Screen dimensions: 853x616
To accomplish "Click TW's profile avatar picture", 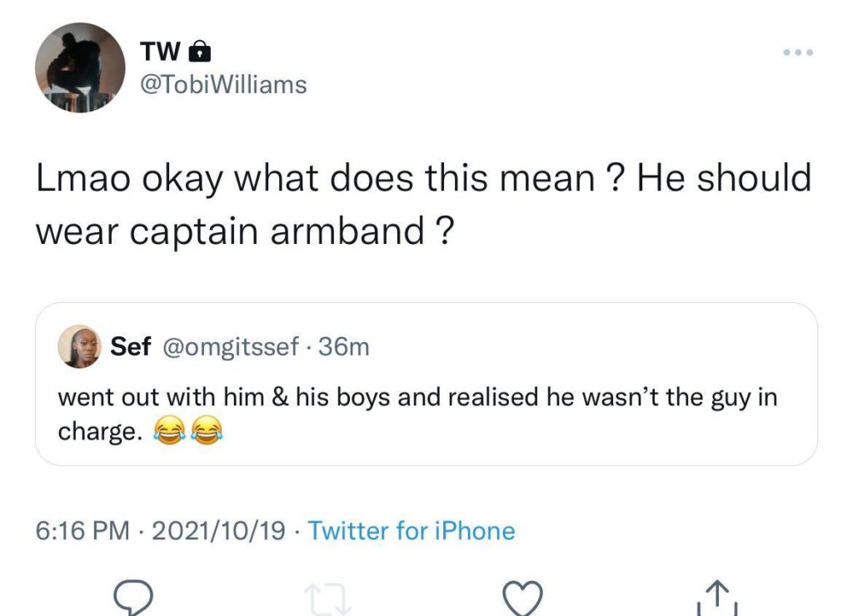I will 80,67.
